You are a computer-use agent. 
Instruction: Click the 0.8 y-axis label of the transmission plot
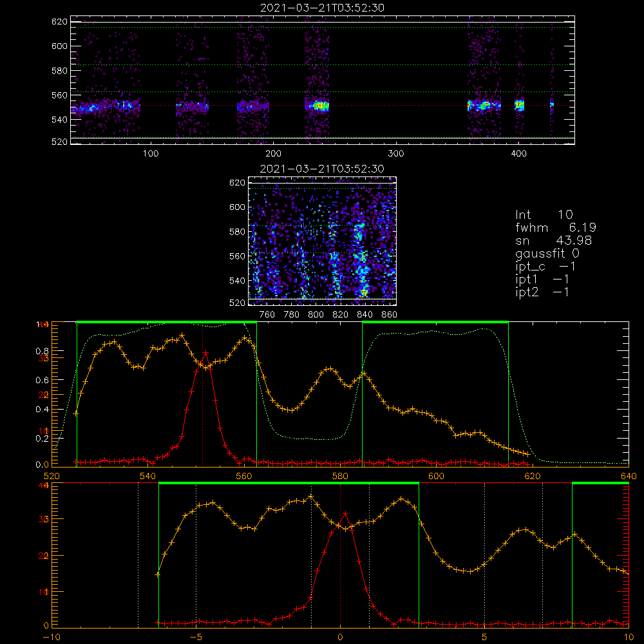(x=43, y=352)
